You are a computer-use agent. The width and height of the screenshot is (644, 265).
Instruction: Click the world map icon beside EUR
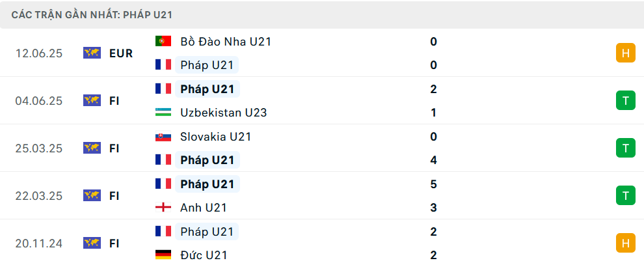point(92,53)
